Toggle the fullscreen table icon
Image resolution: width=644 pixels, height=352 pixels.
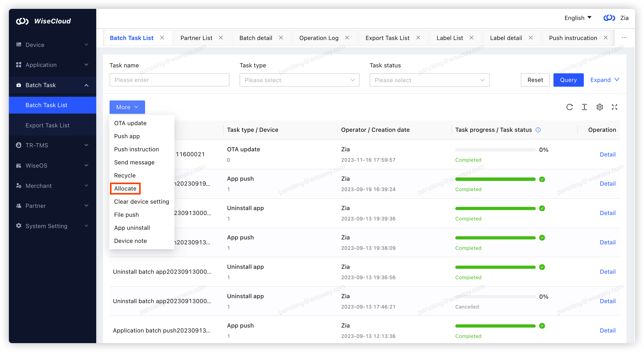coord(614,107)
